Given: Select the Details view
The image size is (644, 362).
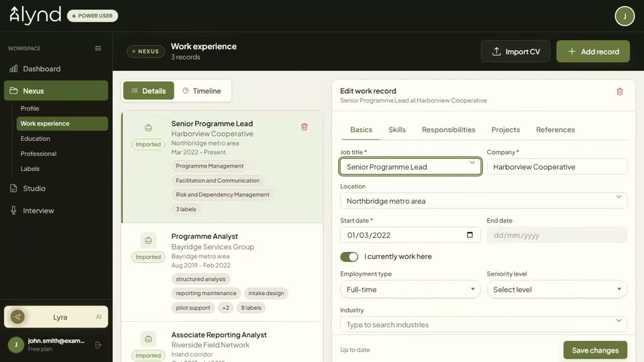Looking at the screenshot, I should (x=149, y=90).
